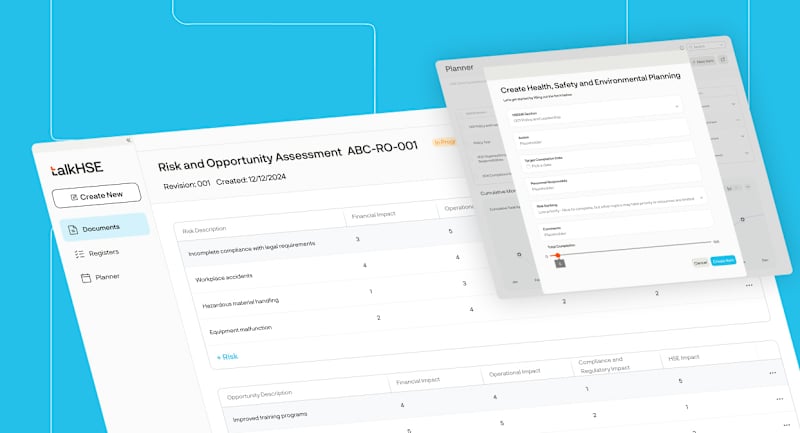
Task: Click the Total Completion slider handle
Action: pos(558,255)
